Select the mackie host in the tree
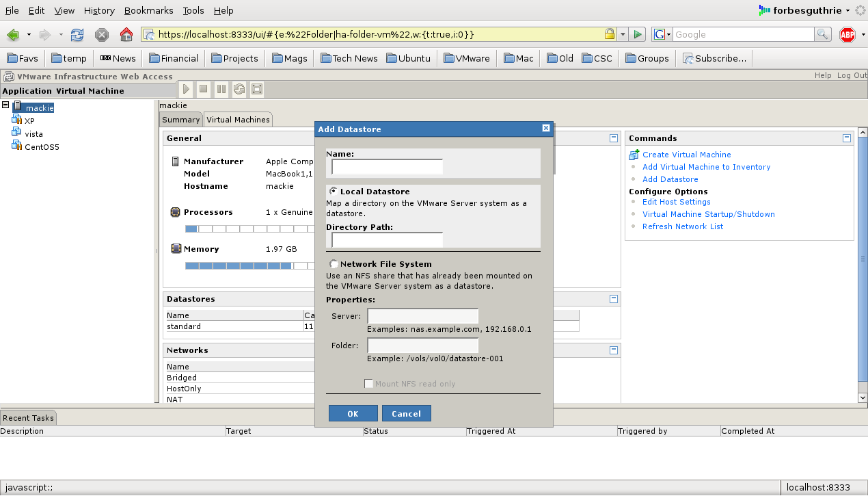This screenshot has width=868, height=496. coord(39,107)
